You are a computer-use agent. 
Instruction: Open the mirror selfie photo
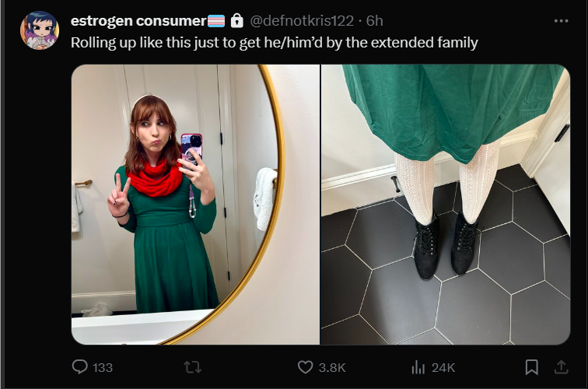pos(195,205)
